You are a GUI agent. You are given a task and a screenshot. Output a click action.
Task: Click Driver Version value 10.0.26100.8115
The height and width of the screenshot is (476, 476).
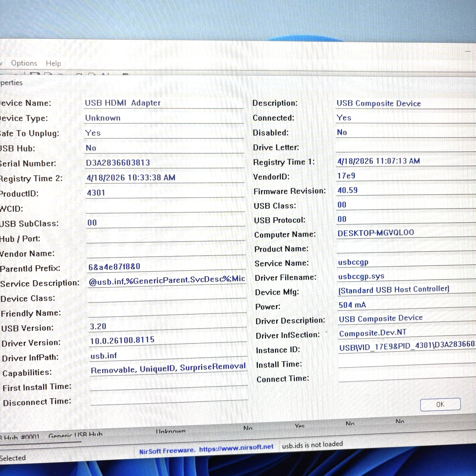pos(168,340)
